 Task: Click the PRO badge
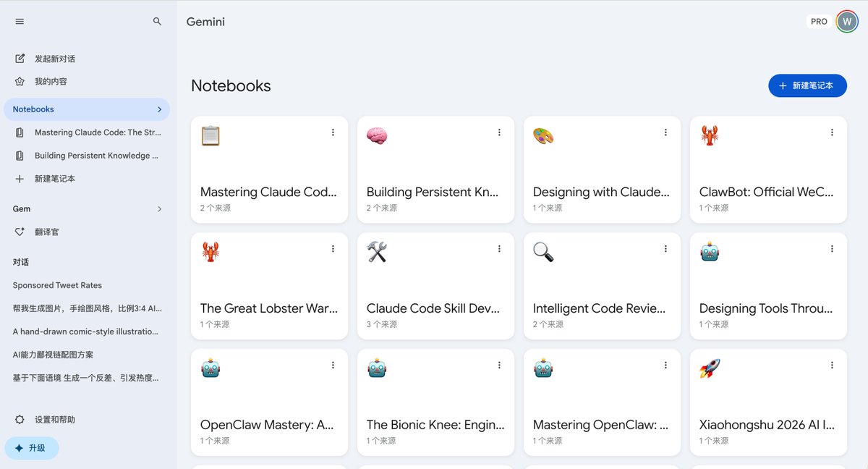pyautogui.click(x=819, y=22)
